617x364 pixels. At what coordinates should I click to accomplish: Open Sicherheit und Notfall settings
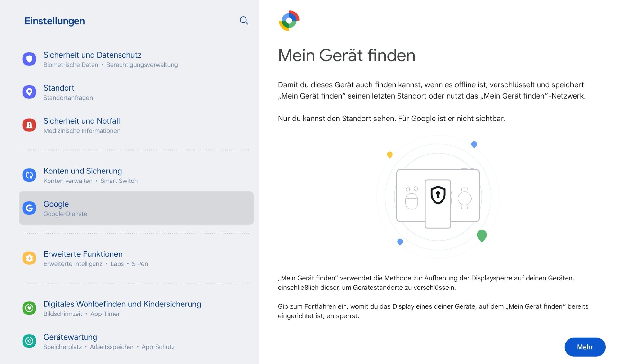click(136, 125)
